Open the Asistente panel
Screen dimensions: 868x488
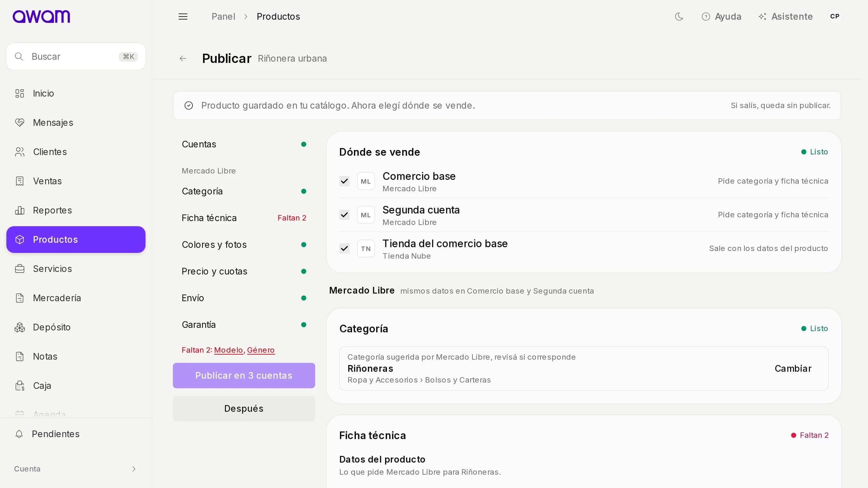tap(785, 17)
